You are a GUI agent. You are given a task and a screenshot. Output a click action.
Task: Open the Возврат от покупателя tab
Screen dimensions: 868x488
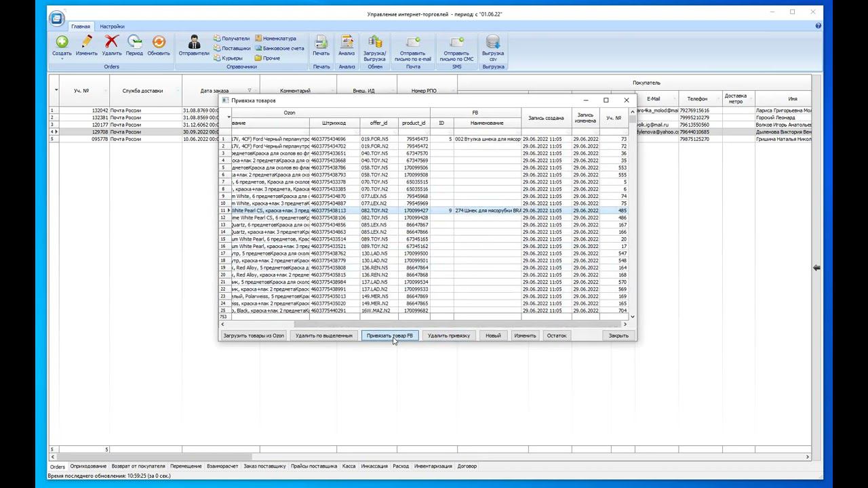coord(138,466)
